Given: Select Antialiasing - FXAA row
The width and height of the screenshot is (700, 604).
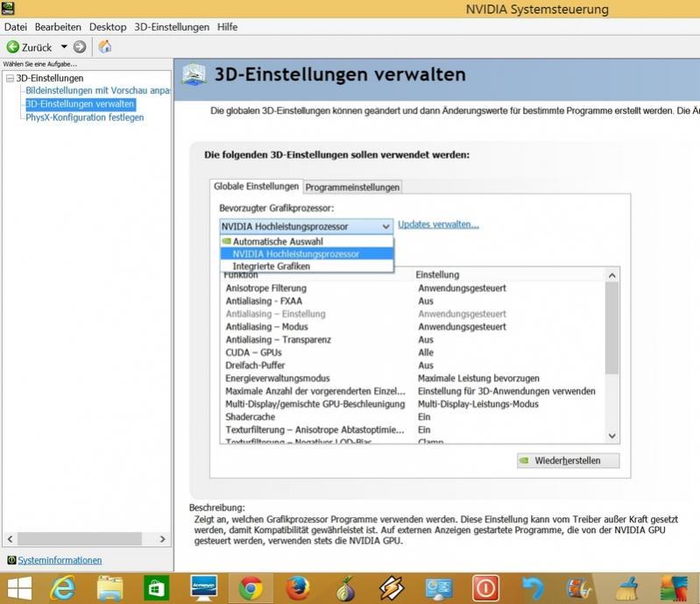Looking at the screenshot, I should tap(413, 301).
